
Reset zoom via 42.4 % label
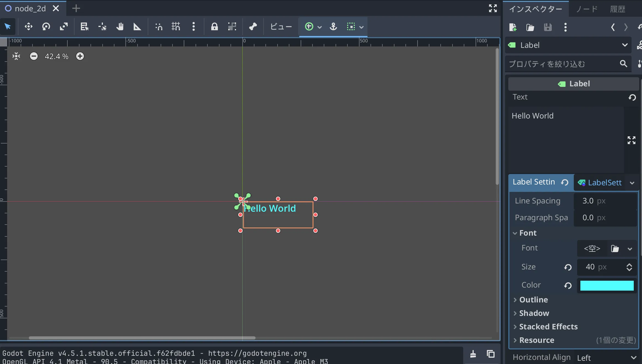click(57, 56)
